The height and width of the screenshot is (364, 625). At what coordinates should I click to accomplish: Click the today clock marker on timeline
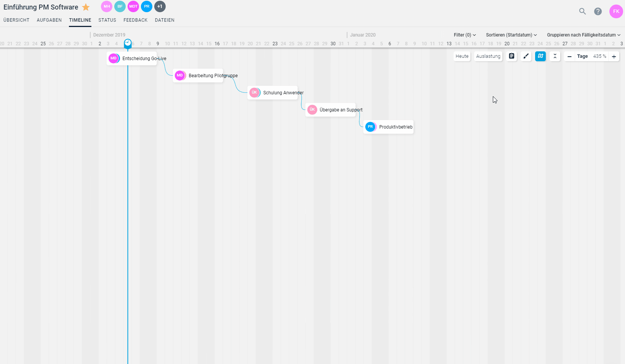click(x=128, y=43)
